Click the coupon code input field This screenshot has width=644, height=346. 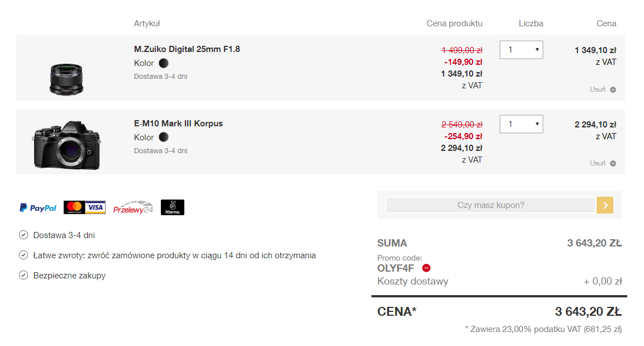click(x=490, y=205)
